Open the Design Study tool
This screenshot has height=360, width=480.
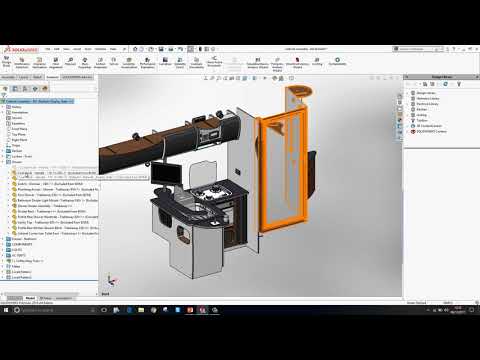click(x=6, y=61)
